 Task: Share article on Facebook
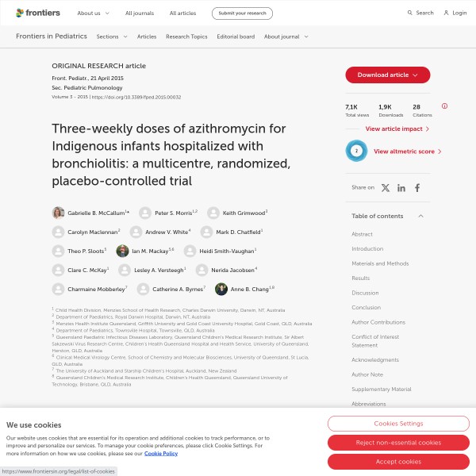417,188
